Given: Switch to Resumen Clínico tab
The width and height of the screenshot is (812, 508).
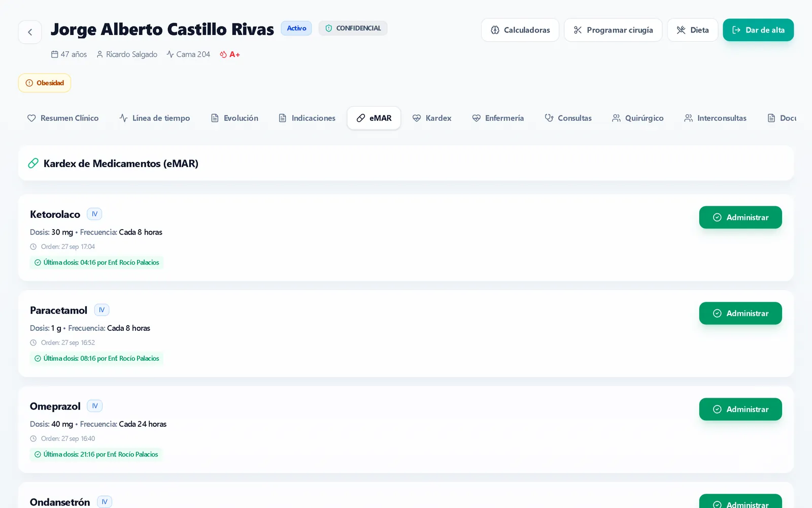Looking at the screenshot, I should click(x=63, y=118).
